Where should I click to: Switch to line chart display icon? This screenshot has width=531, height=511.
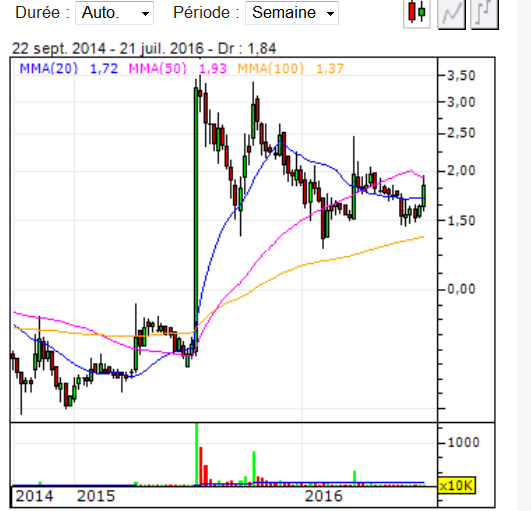point(451,14)
